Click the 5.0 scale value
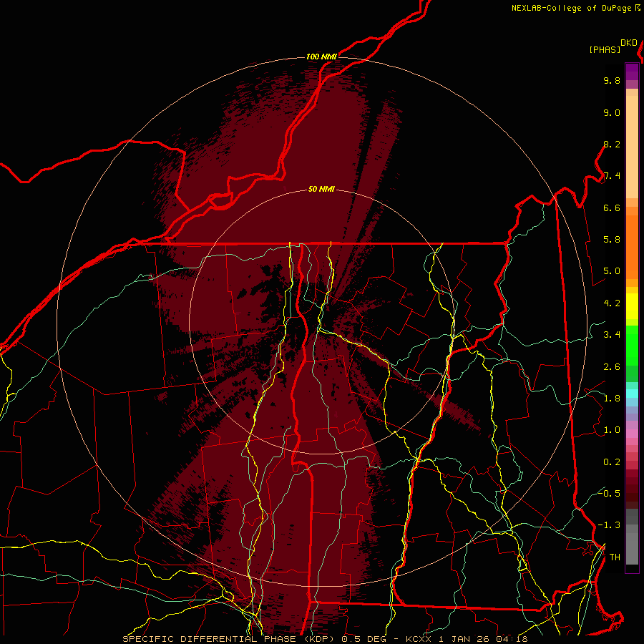Image resolution: width=644 pixels, height=644 pixels. point(612,271)
